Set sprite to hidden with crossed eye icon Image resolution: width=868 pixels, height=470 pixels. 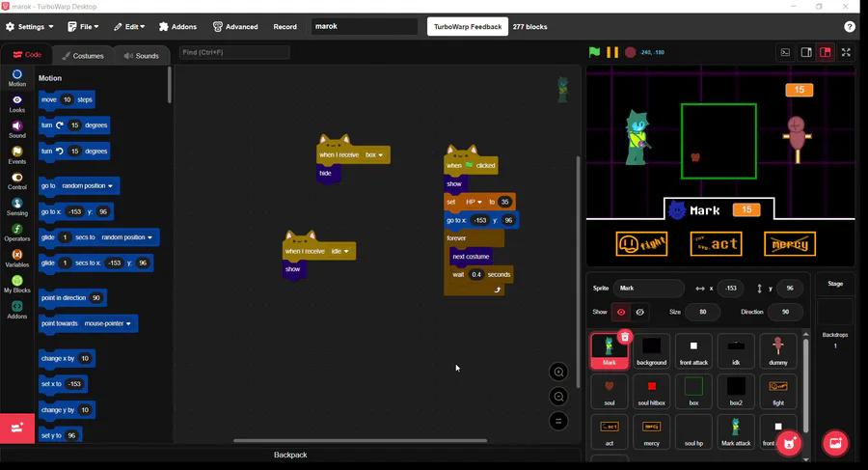(640, 312)
